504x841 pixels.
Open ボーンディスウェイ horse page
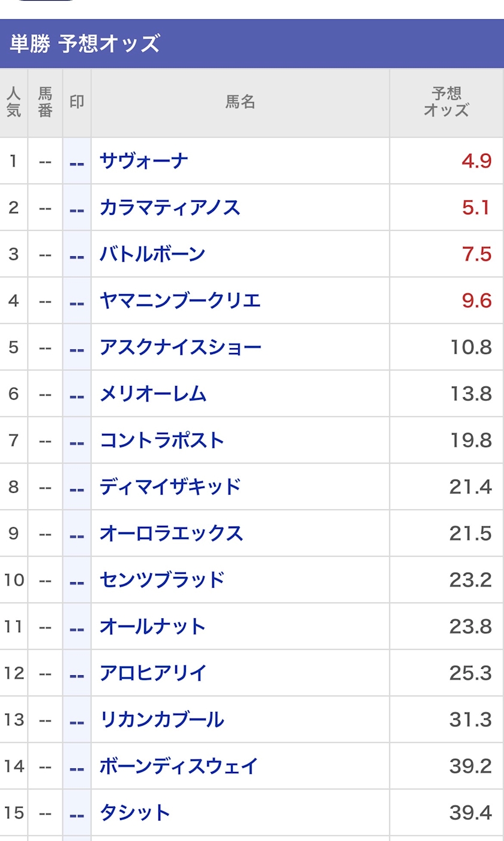179,767
